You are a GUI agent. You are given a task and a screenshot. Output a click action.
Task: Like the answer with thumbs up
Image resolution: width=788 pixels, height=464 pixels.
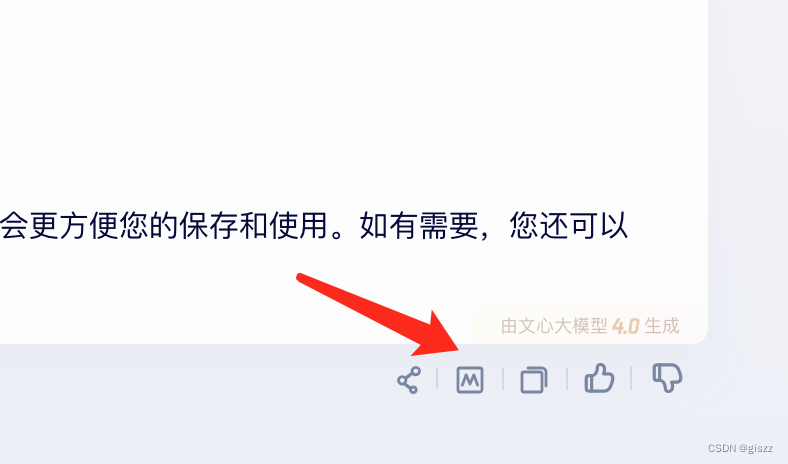(599, 379)
